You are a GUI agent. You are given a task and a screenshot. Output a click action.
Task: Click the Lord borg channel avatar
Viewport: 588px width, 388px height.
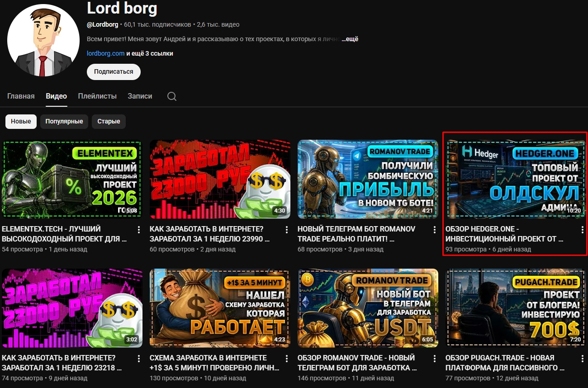click(43, 40)
